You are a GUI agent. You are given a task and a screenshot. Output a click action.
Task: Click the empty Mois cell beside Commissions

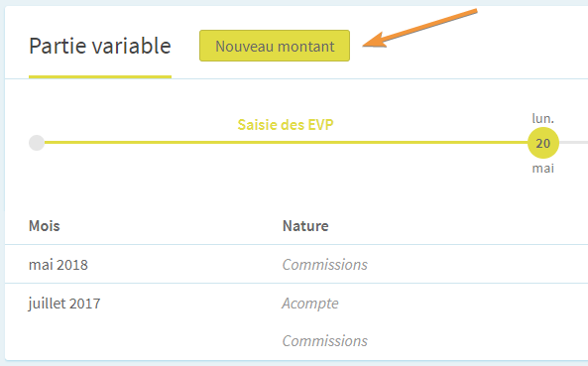tap(143, 341)
